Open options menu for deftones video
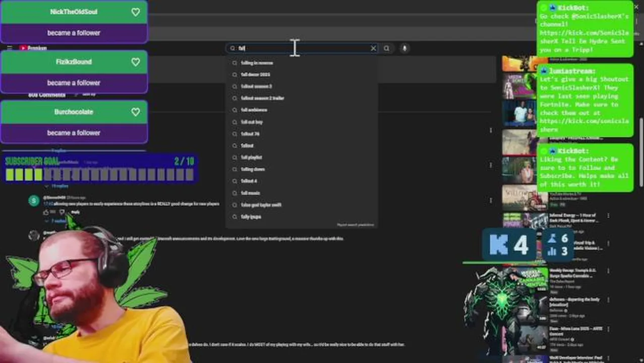Image resolution: width=644 pixels, height=363 pixels. [x=608, y=301]
